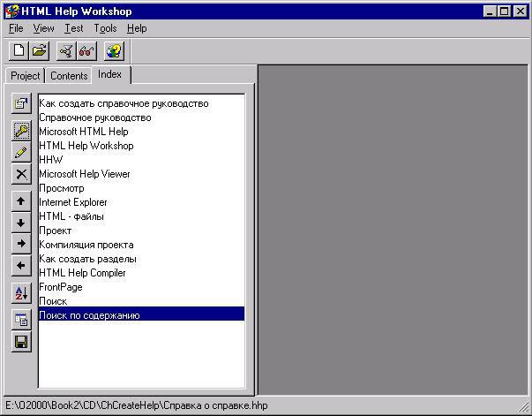
Task: Select the 'Поиск' keyword
Action: pos(141,301)
